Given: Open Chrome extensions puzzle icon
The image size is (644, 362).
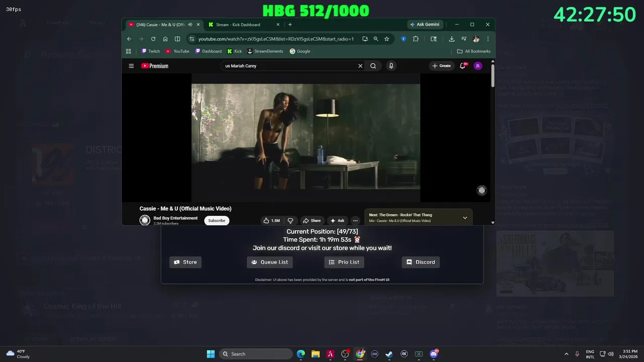Looking at the screenshot, I should pyautogui.click(x=416, y=39).
